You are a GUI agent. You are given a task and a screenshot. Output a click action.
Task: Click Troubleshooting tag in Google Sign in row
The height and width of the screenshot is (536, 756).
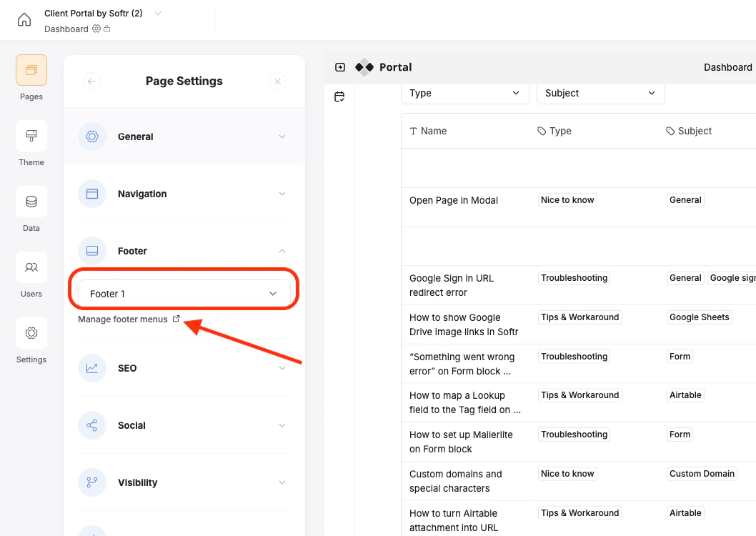[574, 278]
